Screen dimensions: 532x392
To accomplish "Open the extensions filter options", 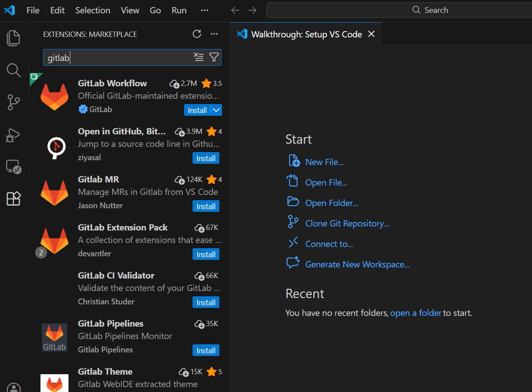I will 214,57.
